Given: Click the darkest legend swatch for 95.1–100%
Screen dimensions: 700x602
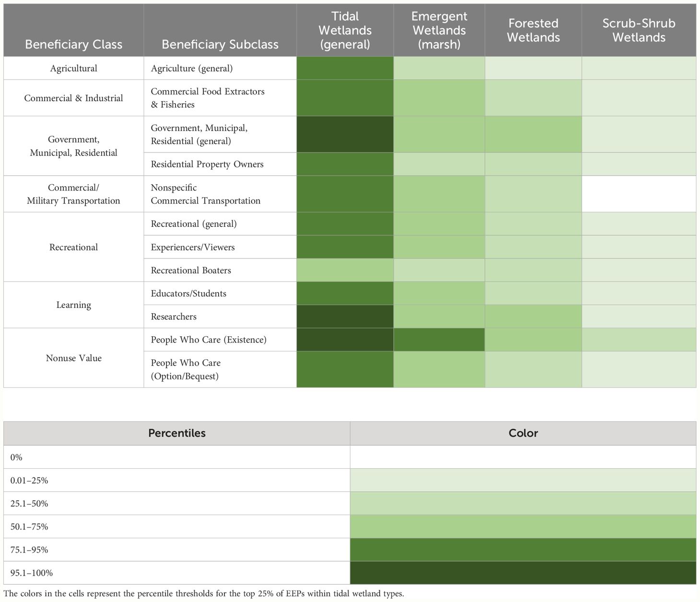Looking at the screenshot, I should (x=523, y=573).
